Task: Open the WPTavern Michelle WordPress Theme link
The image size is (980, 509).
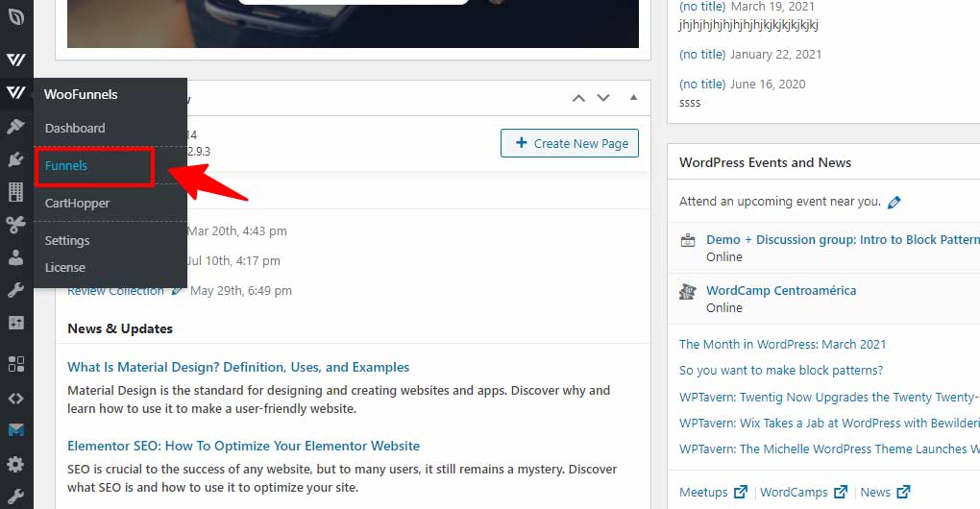Action: tap(829, 449)
